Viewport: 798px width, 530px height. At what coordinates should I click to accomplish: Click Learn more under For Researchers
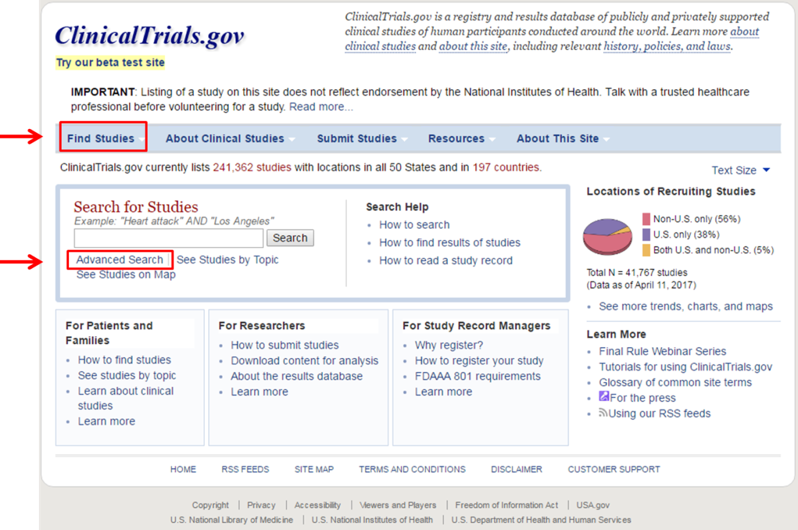(260, 392)
